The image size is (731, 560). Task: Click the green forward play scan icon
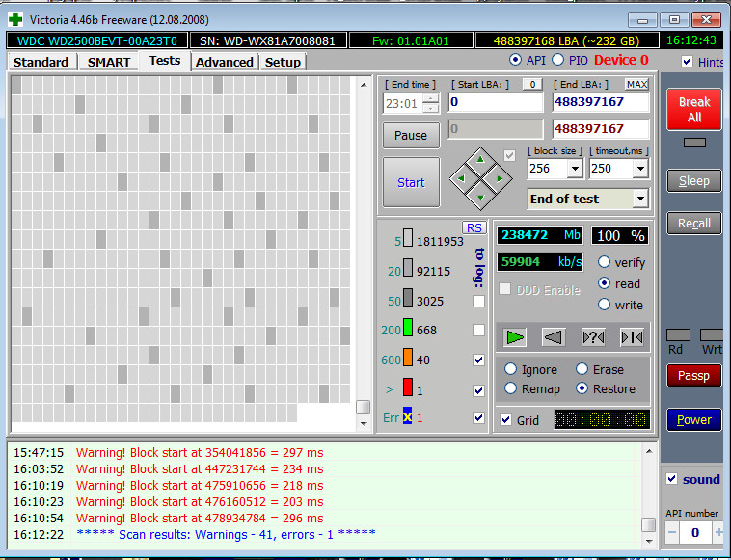(516, 336)
